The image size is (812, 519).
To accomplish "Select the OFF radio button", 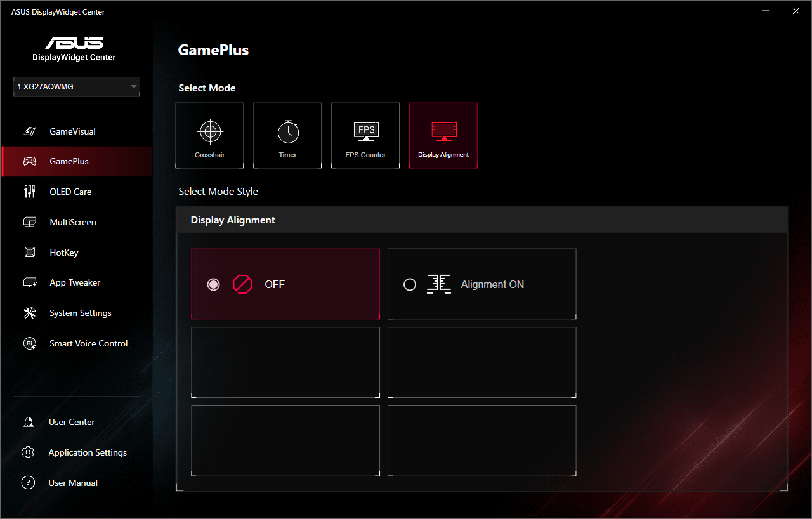I will [213, 284].
